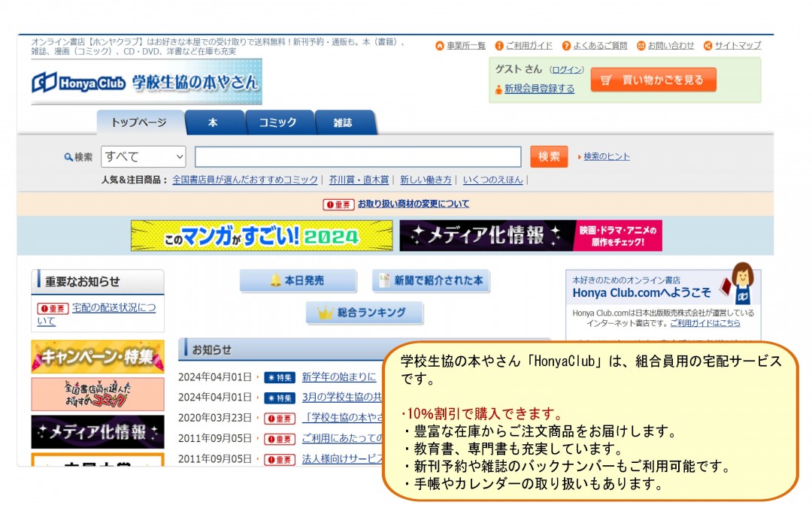This screenshot has width=812, height=505.
Task: Click 新聞で紹介された本 button
Action: (431, 280)
